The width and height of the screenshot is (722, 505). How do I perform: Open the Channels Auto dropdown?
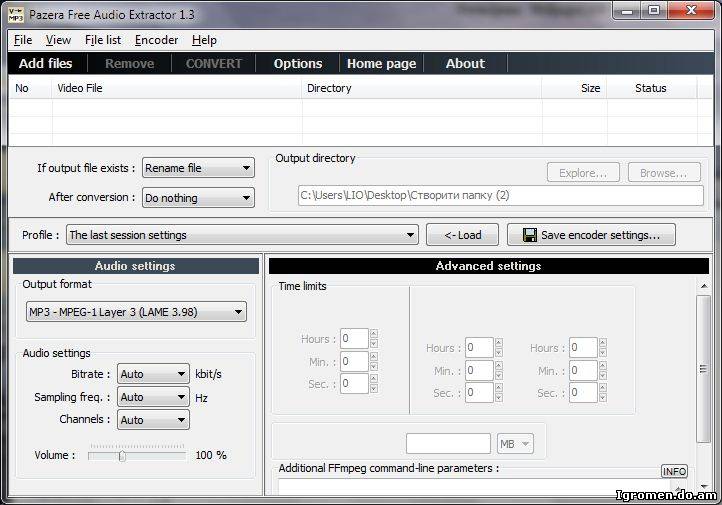pyautogui.click(x=153, y=420)
